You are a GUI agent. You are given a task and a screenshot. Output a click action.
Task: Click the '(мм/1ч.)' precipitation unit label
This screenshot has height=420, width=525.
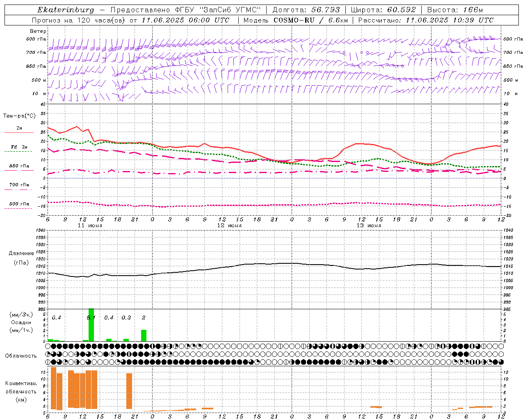(x=21, y=331)
